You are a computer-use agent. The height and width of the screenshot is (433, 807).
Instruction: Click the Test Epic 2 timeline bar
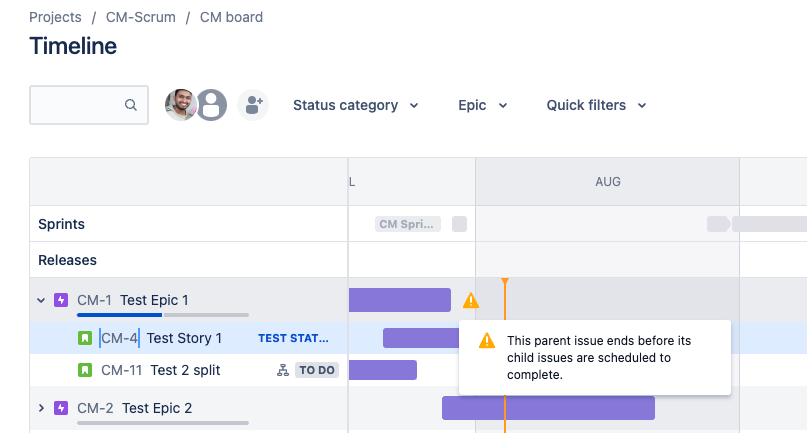click(x=548, y=408)
